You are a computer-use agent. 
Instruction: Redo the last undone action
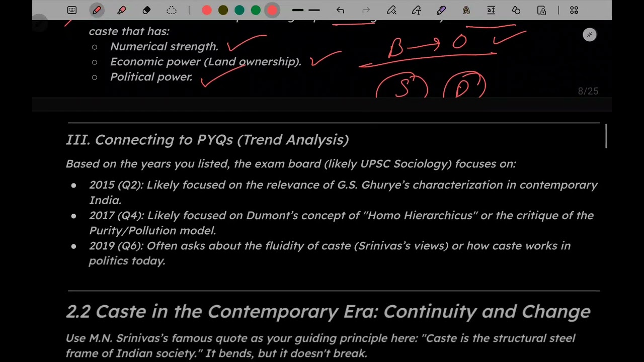click(366, 10)
